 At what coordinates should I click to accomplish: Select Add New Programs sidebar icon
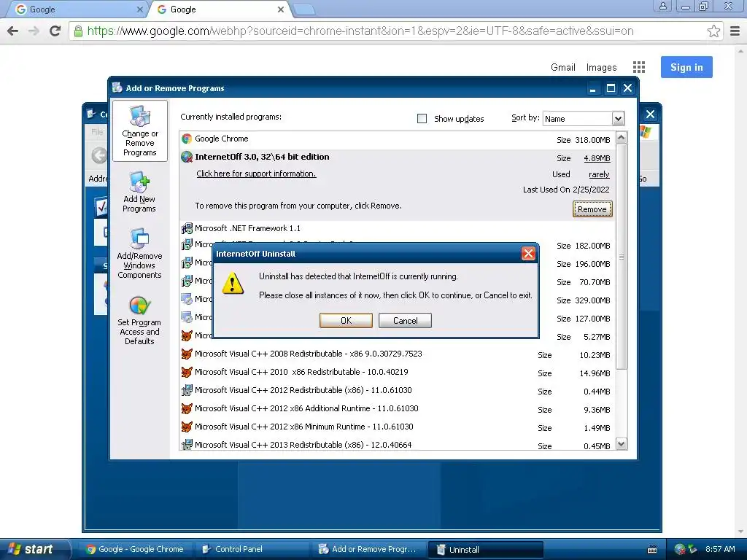(139, 192)
